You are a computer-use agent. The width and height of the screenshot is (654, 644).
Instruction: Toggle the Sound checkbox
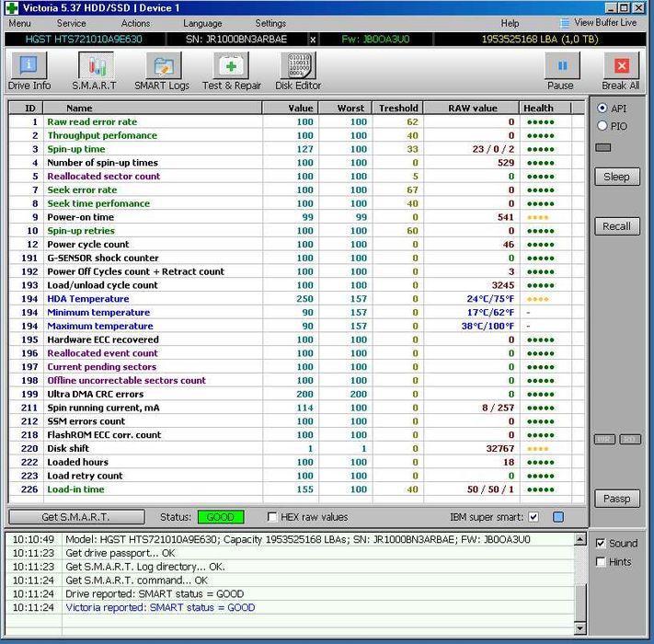click(601, 543)
